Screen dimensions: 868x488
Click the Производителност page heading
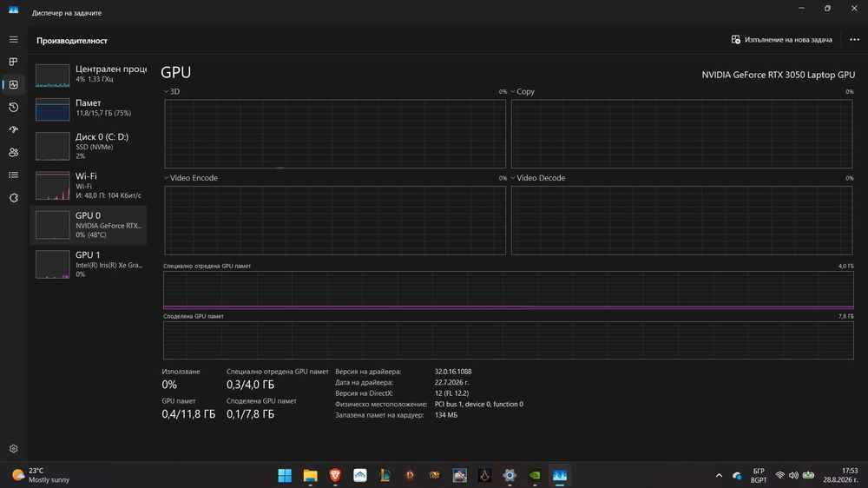[x=72, y=41]
